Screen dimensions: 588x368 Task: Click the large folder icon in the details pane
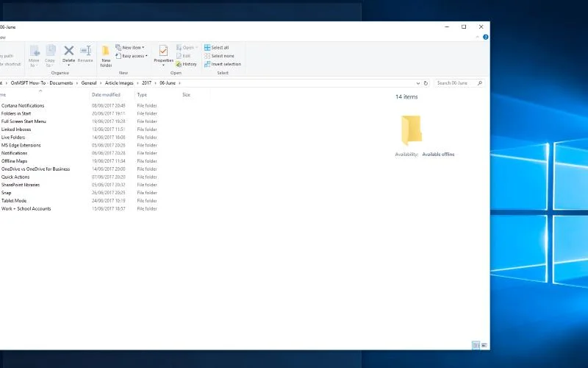tap(411, 130)
